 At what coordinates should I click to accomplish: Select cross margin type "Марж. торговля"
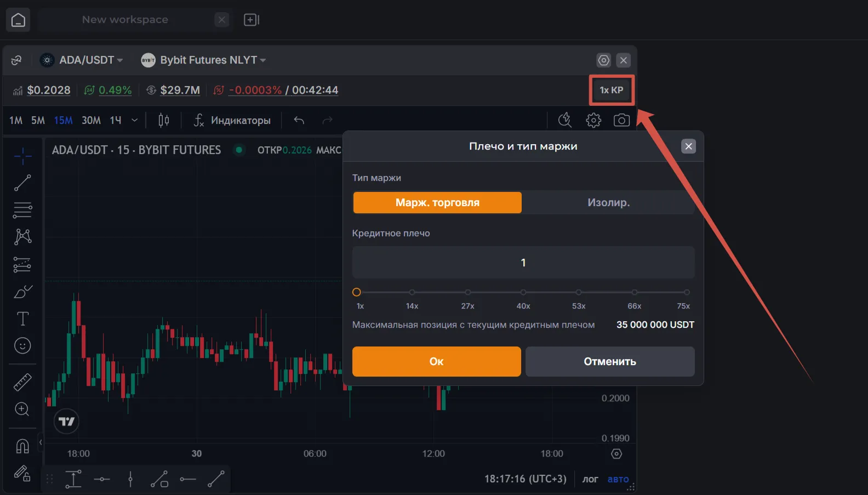(x=437, y=202)
